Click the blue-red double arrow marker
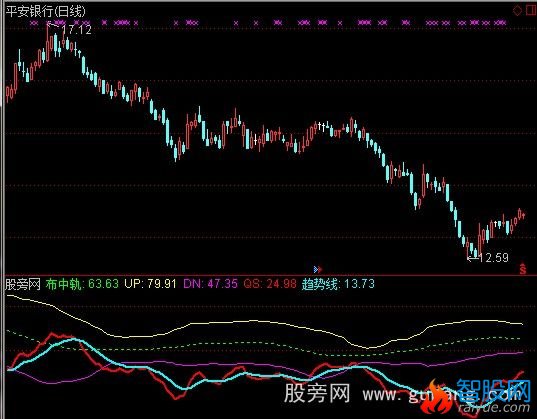 317,270
